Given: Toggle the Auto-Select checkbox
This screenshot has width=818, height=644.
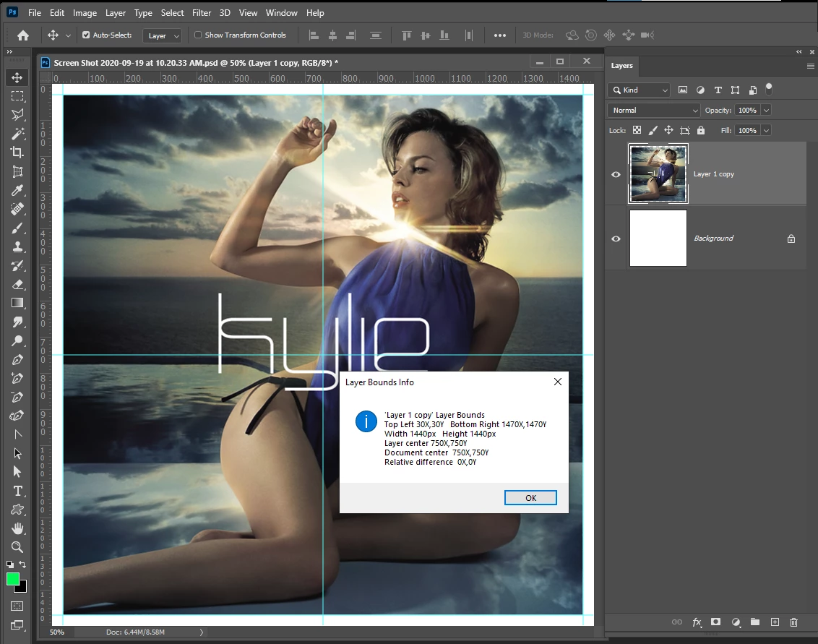Looking at the screenshot, I should (86, 35).
